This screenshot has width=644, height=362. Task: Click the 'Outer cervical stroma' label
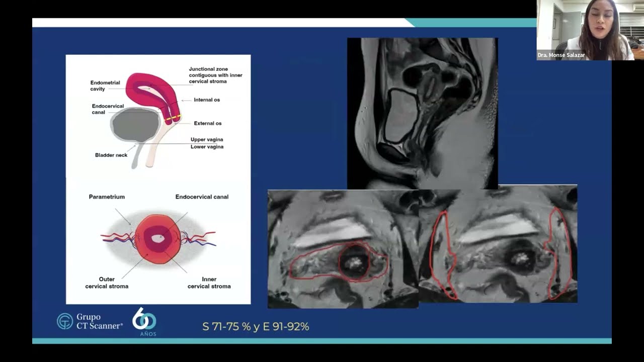point(107,283)
